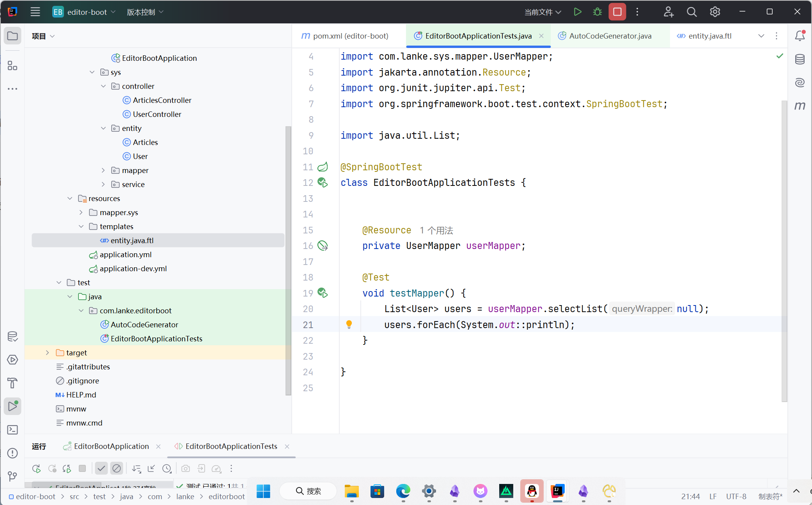Rerun failed tests in Run toolbar
The image size is (812, 505).
click(x=52, y=468)
